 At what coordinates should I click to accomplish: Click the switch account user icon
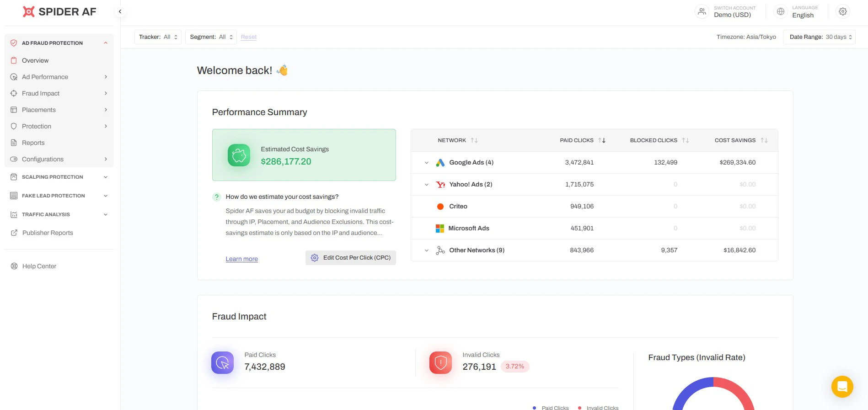tap(702, 12)
